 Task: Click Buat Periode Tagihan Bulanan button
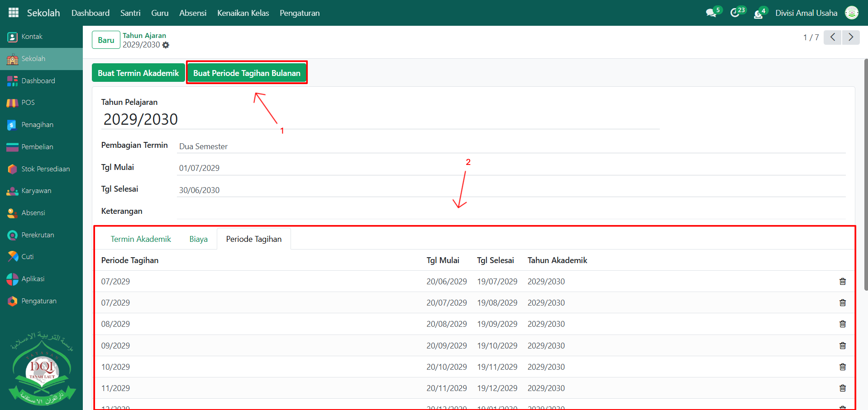click(247, 73)
